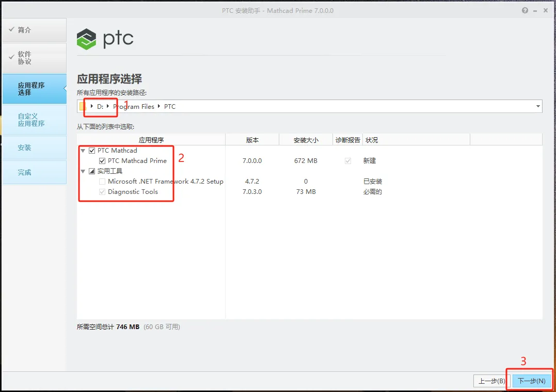Screen dimensions: 556x392
Task: Close the PTC installer window
Action: pyautogui.click(x=546, y=11)
